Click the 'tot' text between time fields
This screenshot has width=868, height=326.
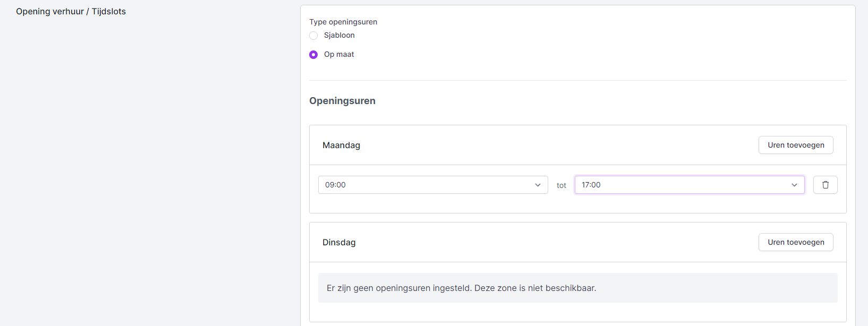click(x=561, y=185)
